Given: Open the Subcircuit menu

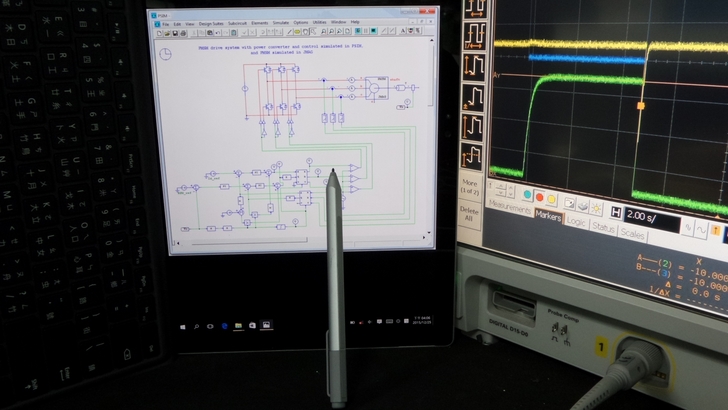Looking at the screenshot, I should [x=237, y=23].
